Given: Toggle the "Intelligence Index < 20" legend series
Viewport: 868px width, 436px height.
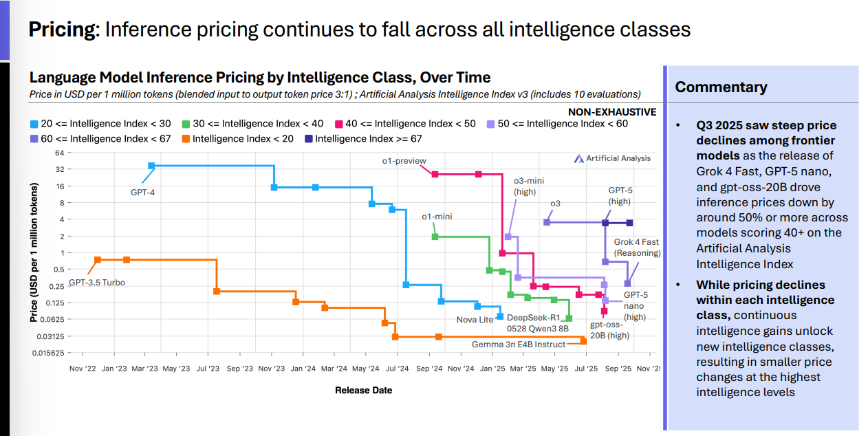Looking at the screenshot, I should 236,138.
